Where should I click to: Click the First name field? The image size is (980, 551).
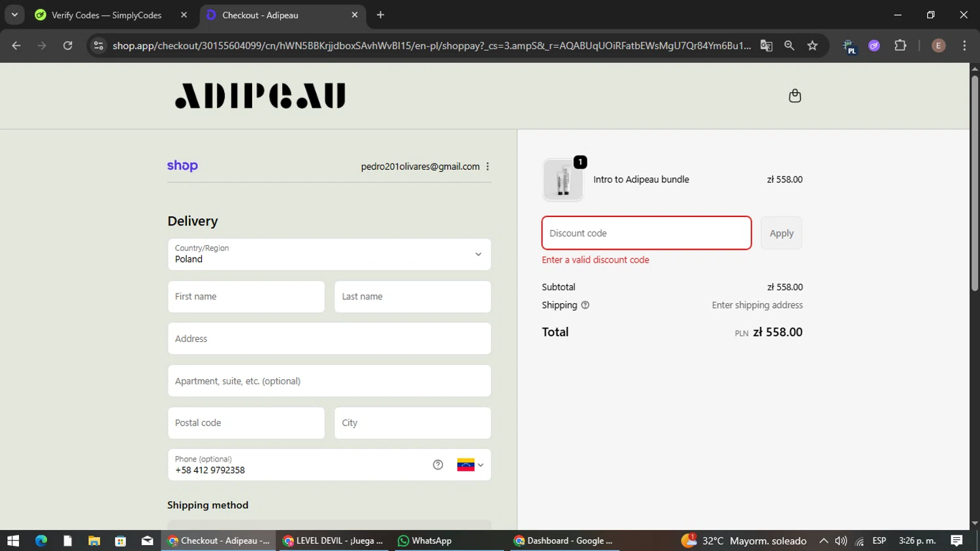click(x=246, y=297)
